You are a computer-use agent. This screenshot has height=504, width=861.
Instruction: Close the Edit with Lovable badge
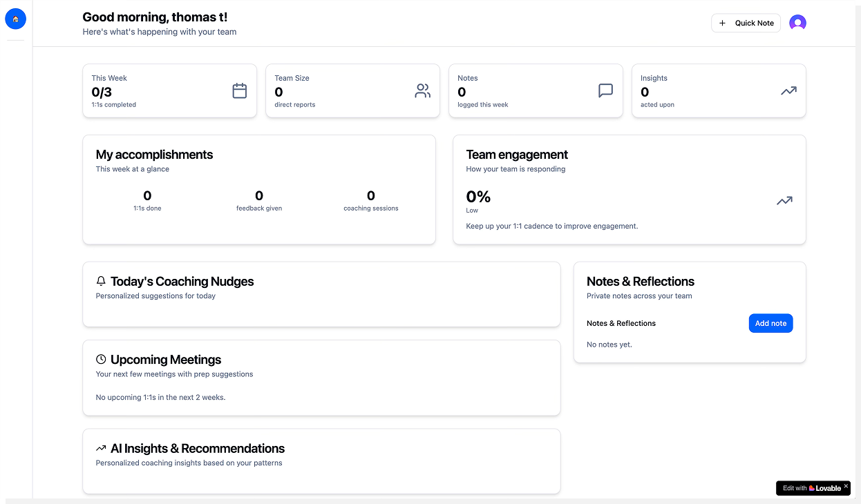click(846, 486)
